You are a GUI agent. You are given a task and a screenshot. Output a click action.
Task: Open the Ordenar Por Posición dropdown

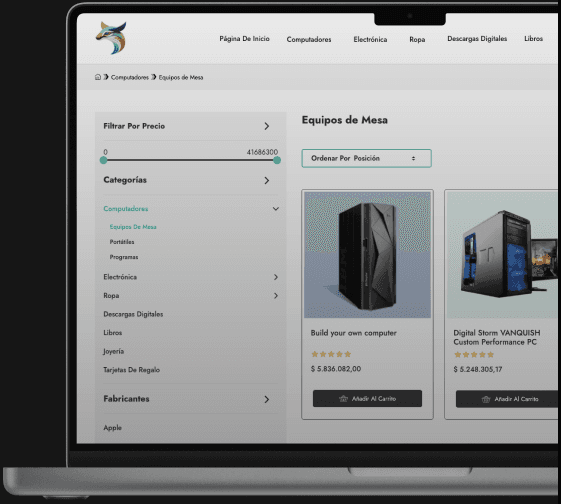pyautogui.click(x=366, y=158)
